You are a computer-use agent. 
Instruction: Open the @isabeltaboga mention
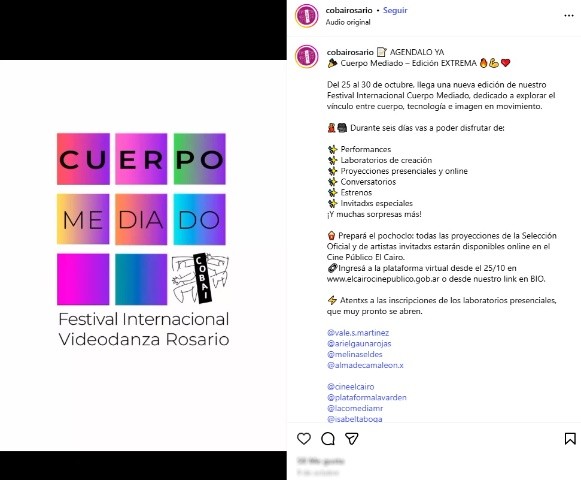355,419
